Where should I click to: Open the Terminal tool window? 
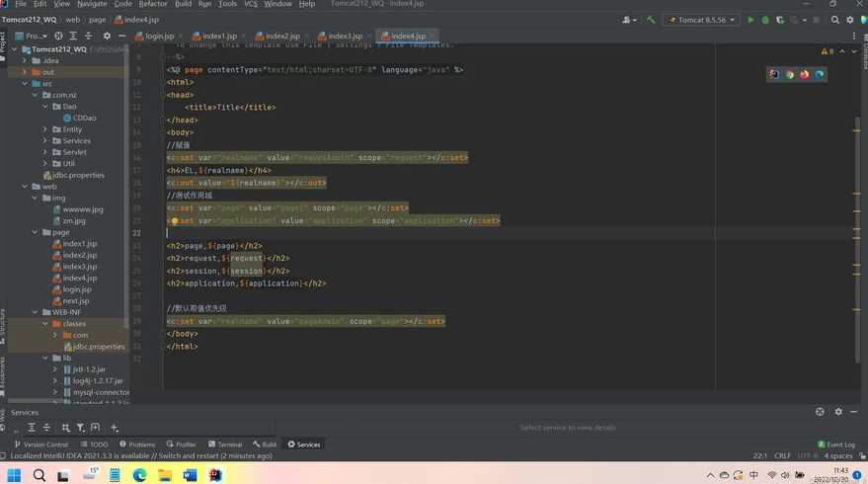coord(225,444)
